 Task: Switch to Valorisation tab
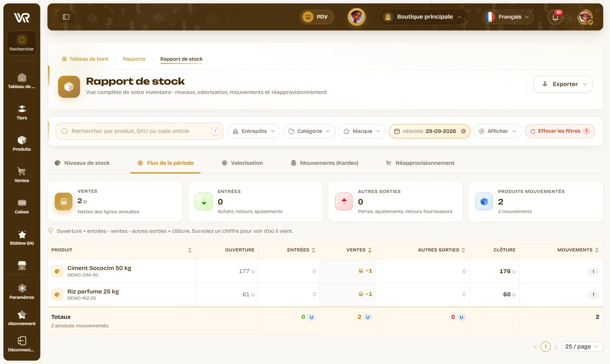[x=242, y=163]
